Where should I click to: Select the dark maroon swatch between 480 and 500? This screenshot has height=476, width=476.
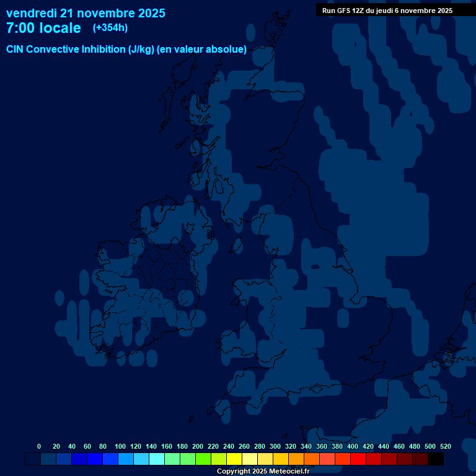(x=420, y=459)
